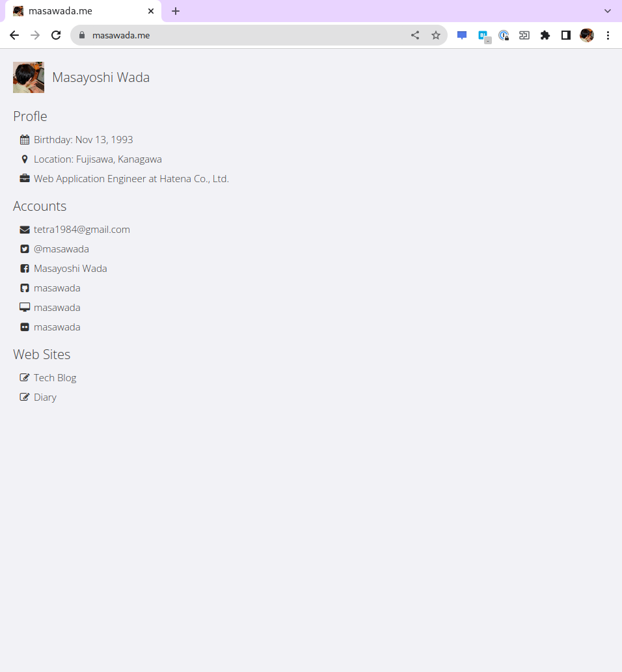
Task: Open the tetra1984@gmail.com email link
Action: (82, 230)
